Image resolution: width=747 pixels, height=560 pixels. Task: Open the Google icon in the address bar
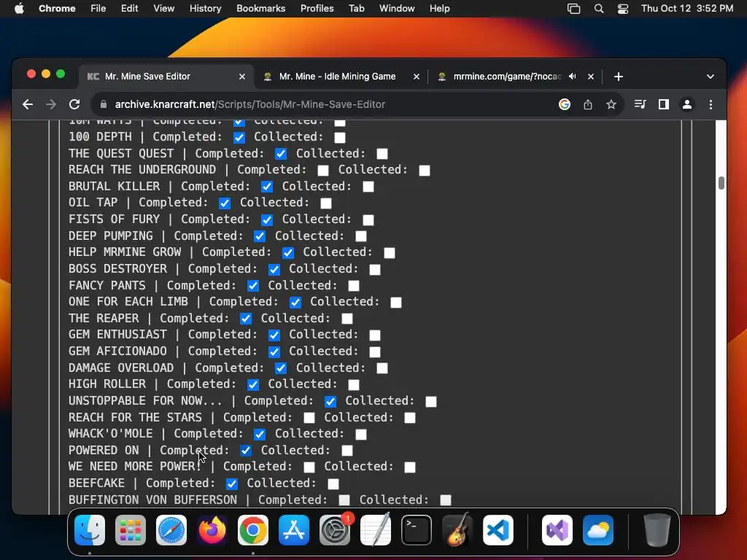tap(565, 104)
